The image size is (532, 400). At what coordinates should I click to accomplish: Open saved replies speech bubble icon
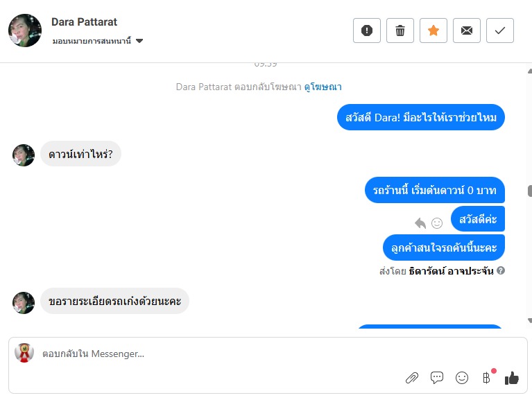(x=437, y=378)
